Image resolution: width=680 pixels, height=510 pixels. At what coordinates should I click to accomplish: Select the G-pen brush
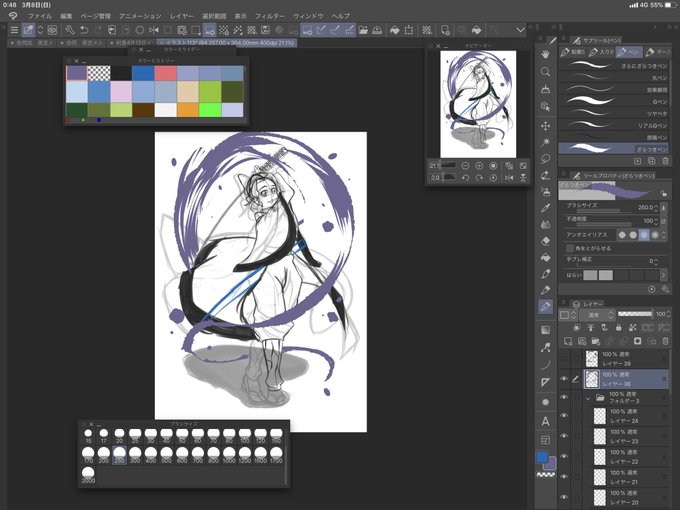click(x=613, y=101)
